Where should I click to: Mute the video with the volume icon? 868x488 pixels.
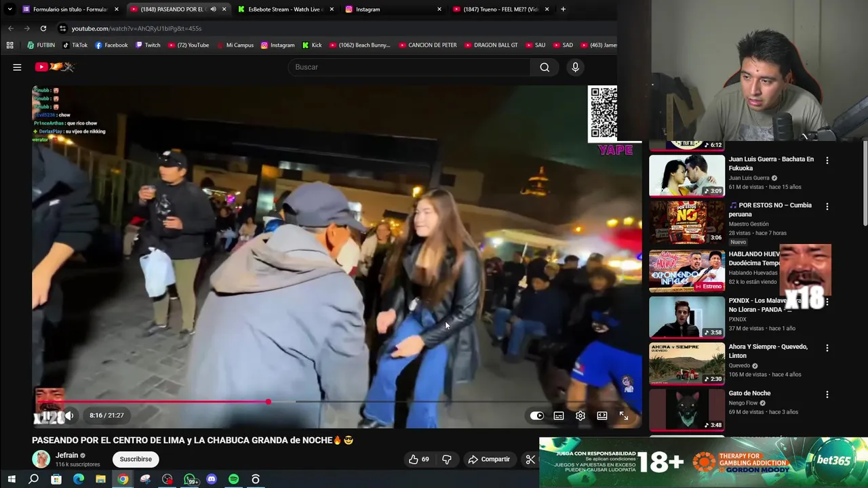[69, 415]
